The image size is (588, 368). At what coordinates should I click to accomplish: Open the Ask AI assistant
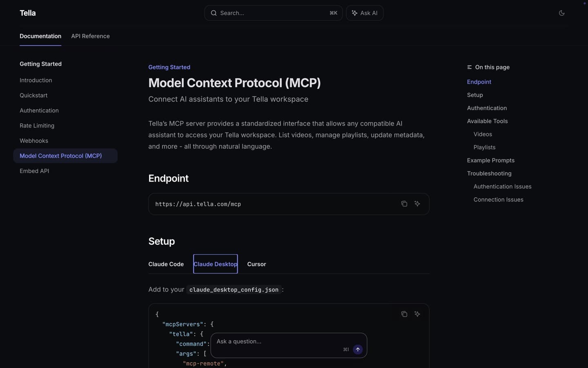tap(365, 13)
